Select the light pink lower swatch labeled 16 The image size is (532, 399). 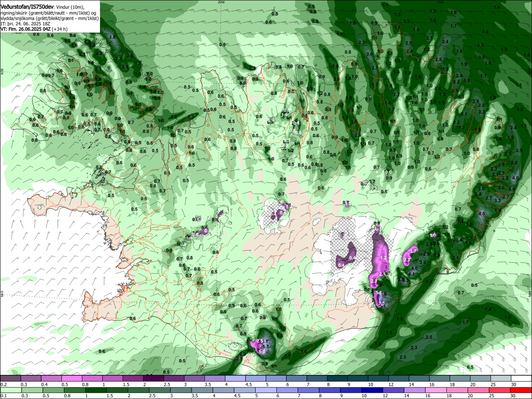436,390
